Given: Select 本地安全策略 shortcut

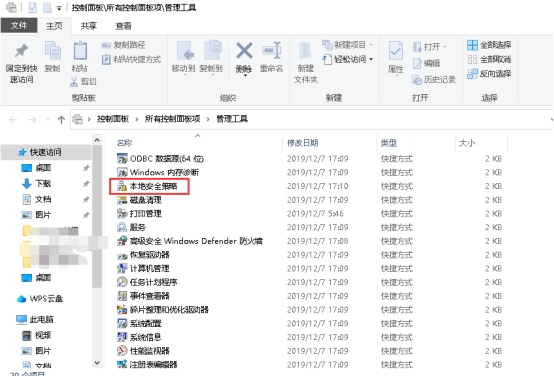Looking at the screenshot, I should tap(147, 186).
